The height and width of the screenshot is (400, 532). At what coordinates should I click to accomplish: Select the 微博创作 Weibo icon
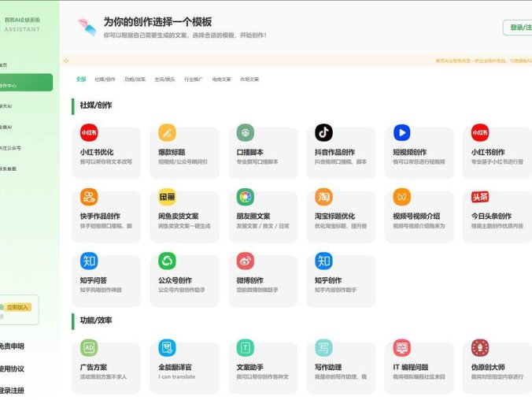click(x=246, y=261)
